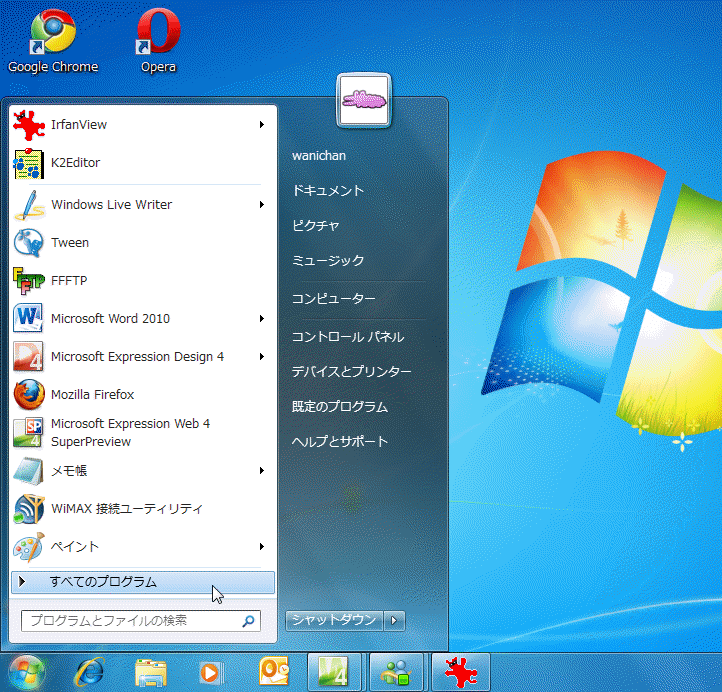Open デバイスとプリンター

[x=351, y=372]
